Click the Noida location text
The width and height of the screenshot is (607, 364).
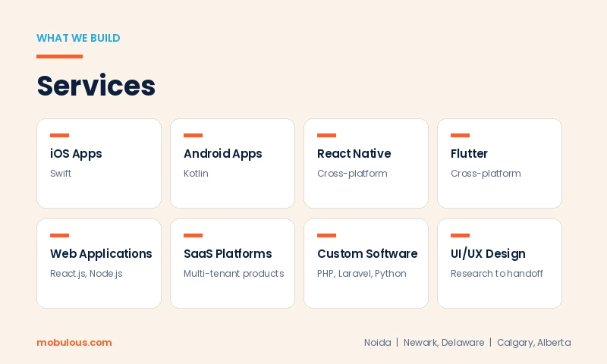377,342
